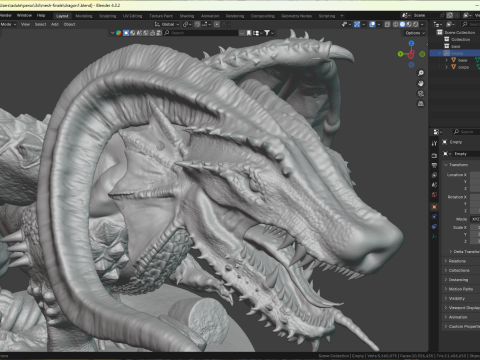
Task: Open the viewport shading options dropdown
Action: click(422, 24)
